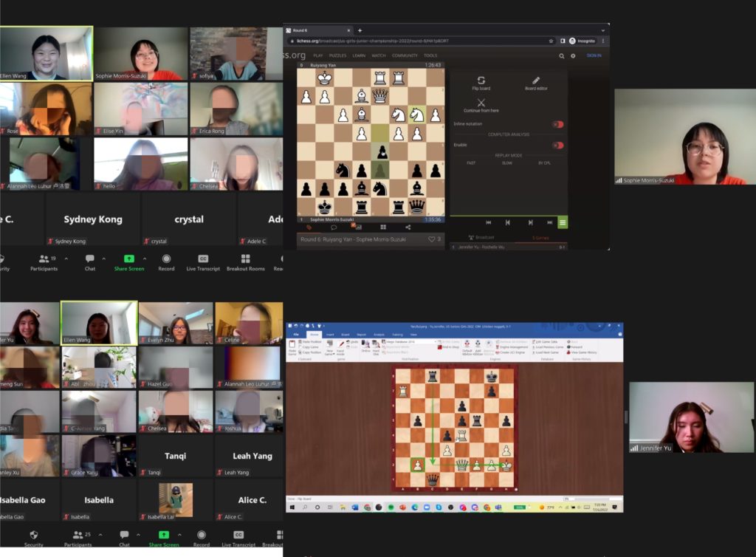Expand Share Screen options arrow in top Zoom toolbar
The width and height of the screenshot is (756, 557).
click(x=144, y=259)
